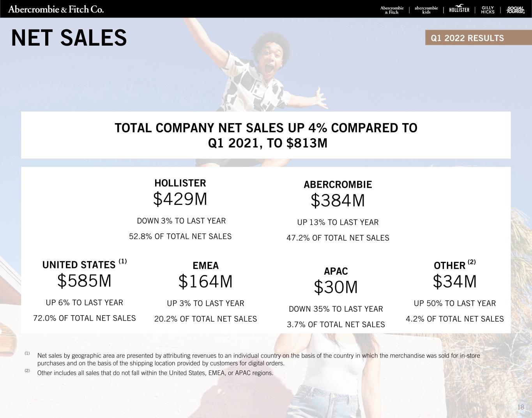The image size is (532, 418).
Task: Click the Hollister brand logo
Action: tap(459, 10)
